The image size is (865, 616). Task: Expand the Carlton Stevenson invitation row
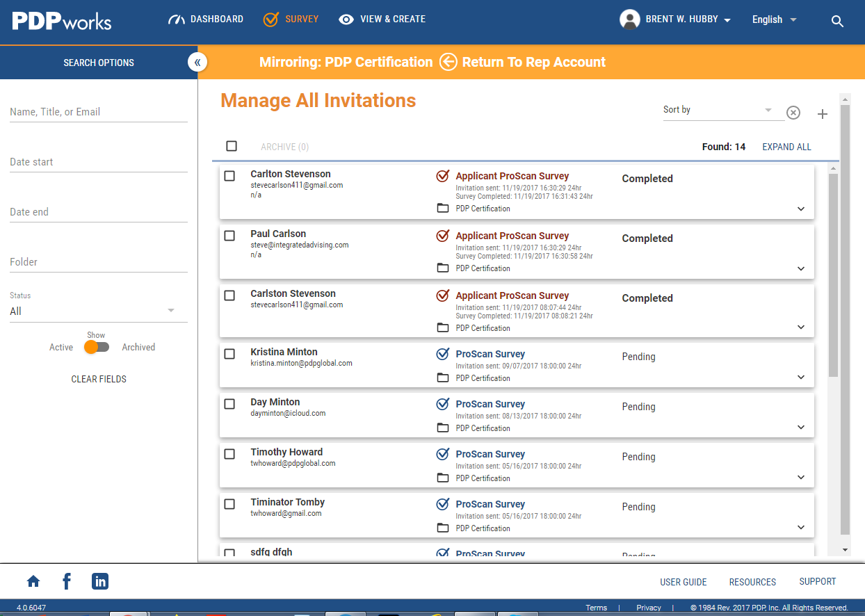[x=801, y=209]
